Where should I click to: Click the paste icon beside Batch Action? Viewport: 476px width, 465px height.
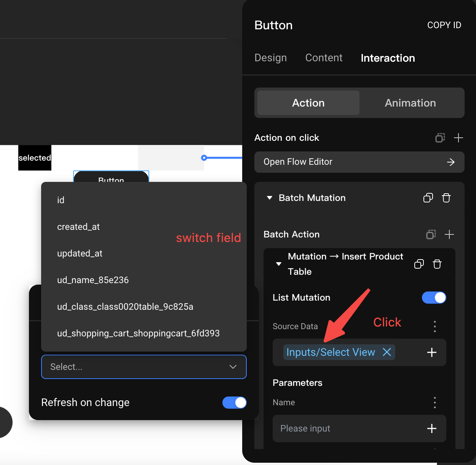pos(431,234)
